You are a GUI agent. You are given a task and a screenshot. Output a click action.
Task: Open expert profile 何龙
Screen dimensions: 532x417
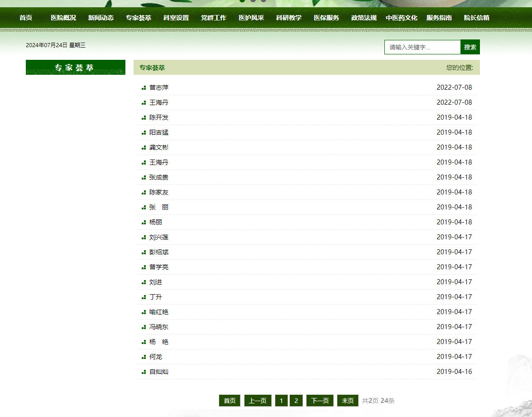[x=156, y=357]
